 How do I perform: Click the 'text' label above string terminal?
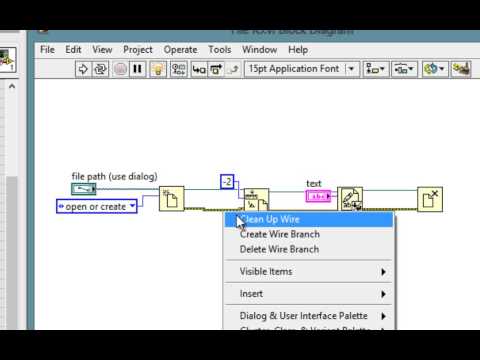tap(314, 183)
